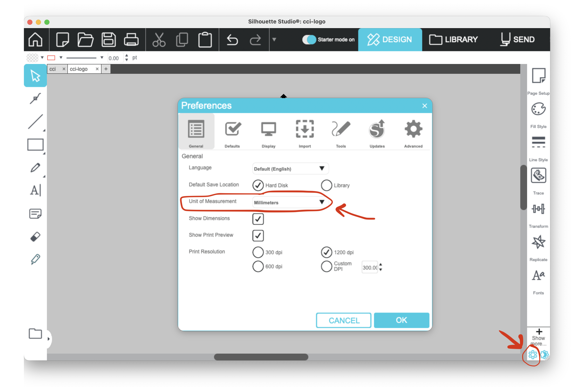This screenshot has height=392, width=574.
Task: Choose Library as default save location
Action: 326,185
